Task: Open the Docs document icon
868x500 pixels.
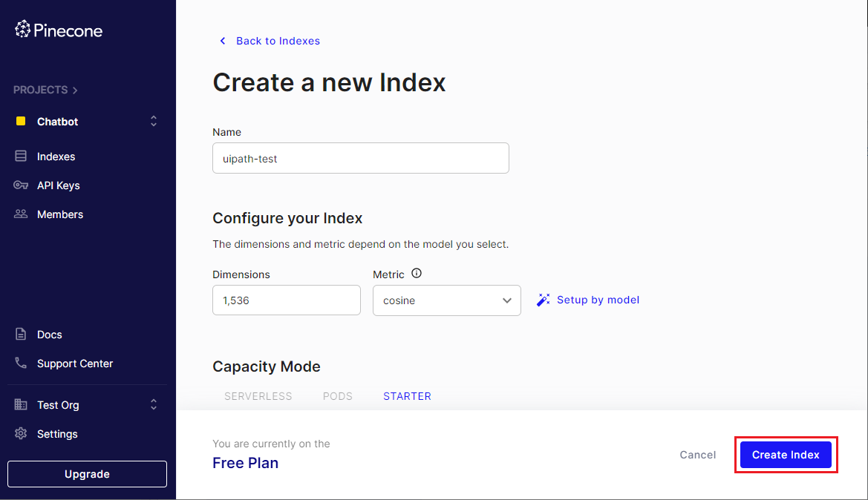Action: 21,334
